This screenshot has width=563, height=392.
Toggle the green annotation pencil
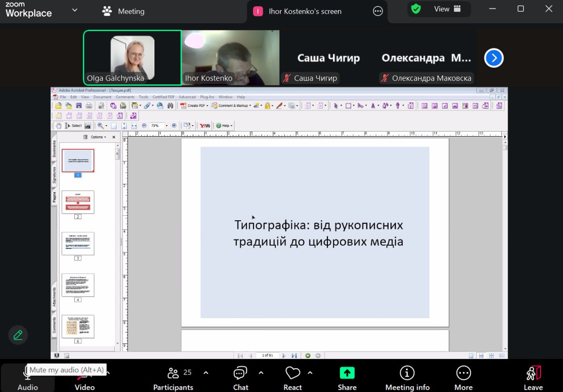[18, 335]
